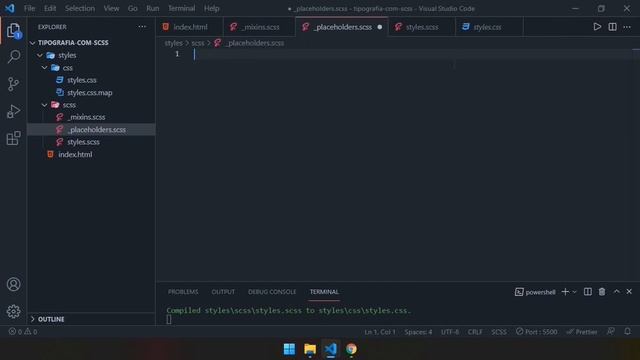Open the Edit menu
Screen dimensions: 640x360
coord(50,8)
